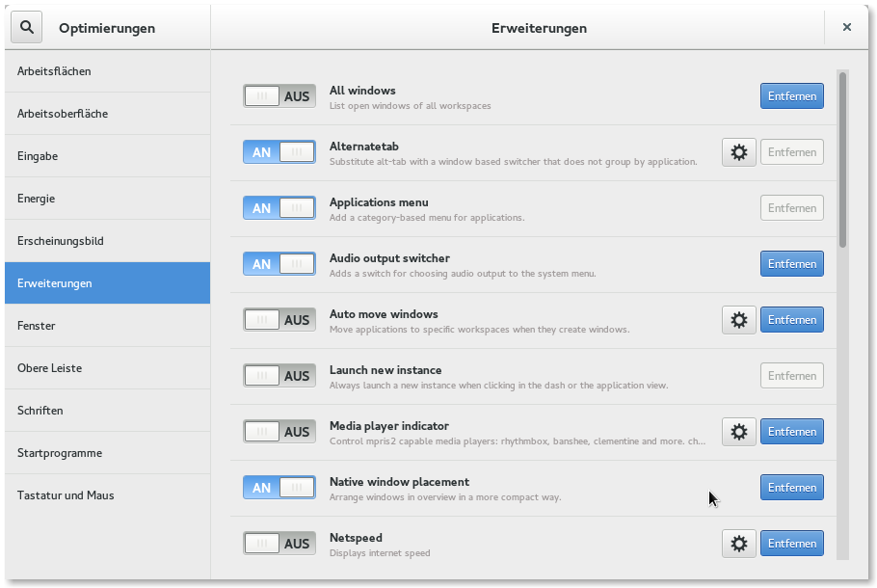This screenshot has width=877, height=588.
Task: Click the 'Media player indicator' title
Action: point(389,426)
